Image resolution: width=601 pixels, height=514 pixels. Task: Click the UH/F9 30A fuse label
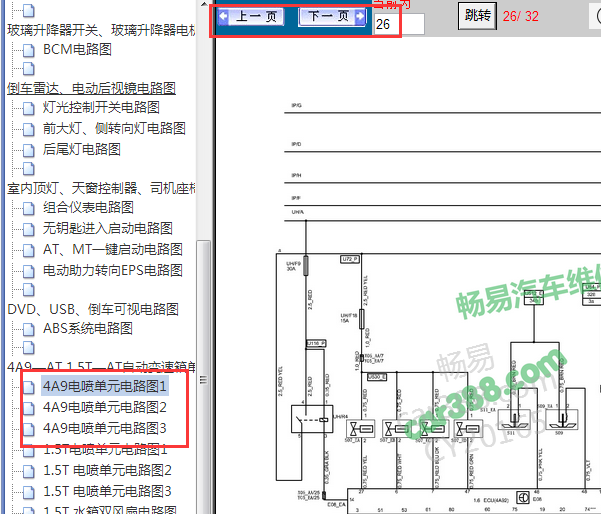(x=294, y=266)
